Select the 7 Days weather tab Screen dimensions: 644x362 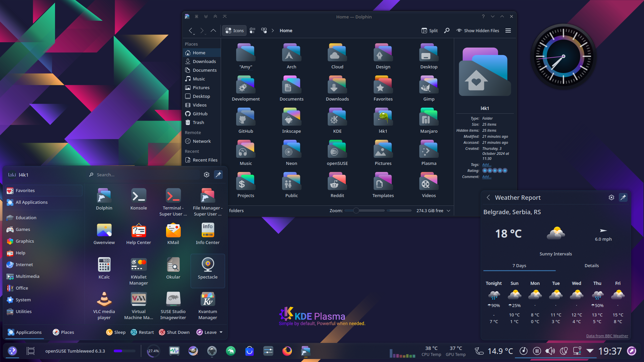[519, 265]
